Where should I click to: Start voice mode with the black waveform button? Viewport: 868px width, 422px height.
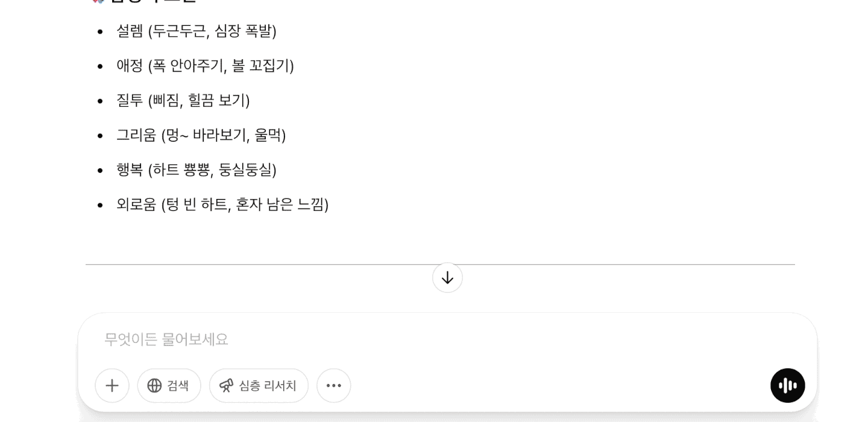click(787, 386)
